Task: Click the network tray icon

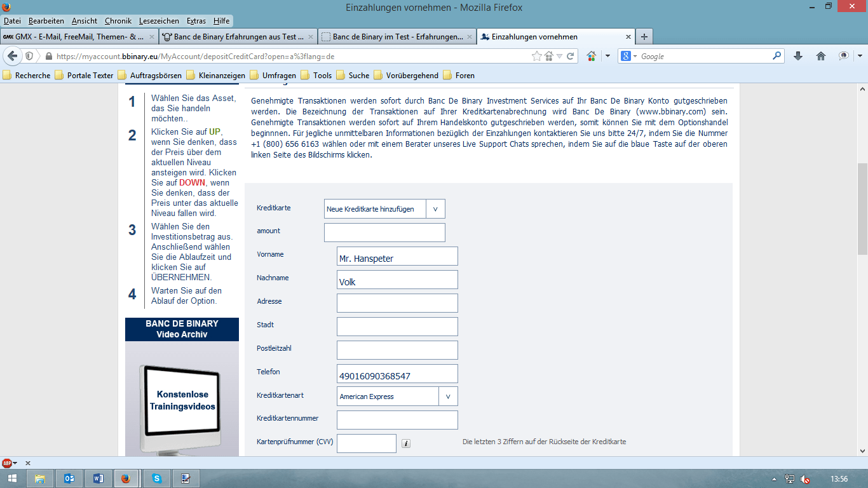Action: click(790, 479)
